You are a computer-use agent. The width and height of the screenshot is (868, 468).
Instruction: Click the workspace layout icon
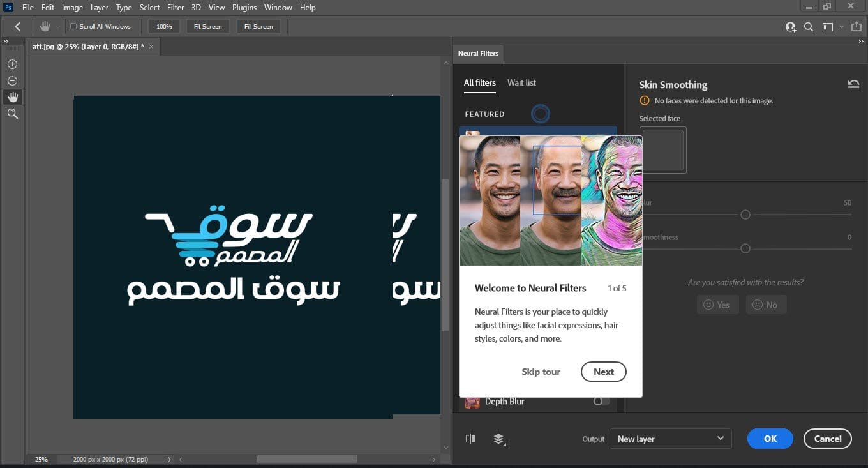(828, 27)
